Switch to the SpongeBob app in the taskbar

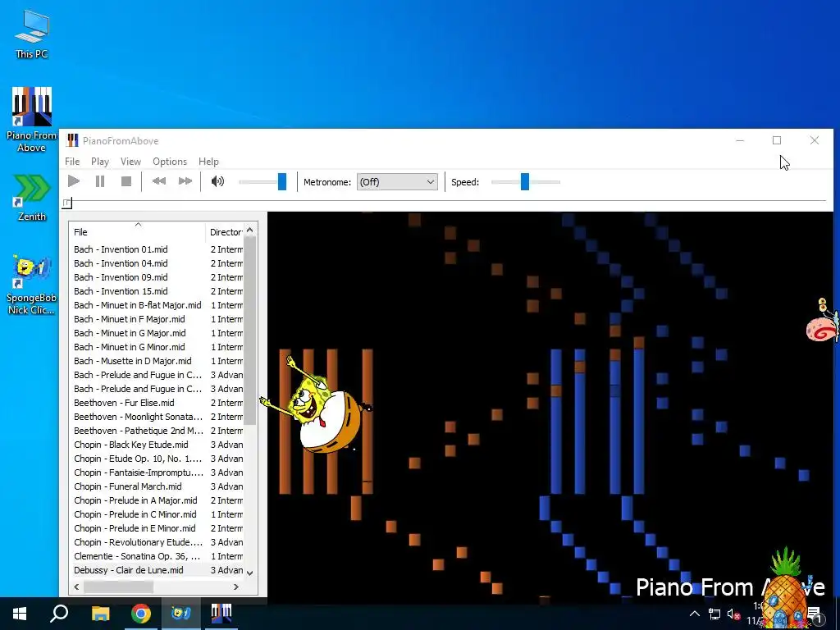pos(180,614)
